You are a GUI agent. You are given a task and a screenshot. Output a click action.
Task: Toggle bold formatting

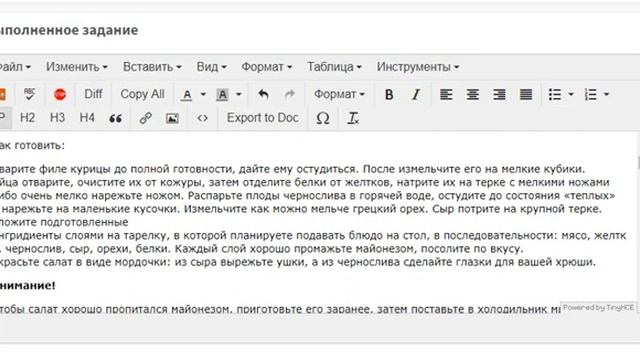[389, 95]
